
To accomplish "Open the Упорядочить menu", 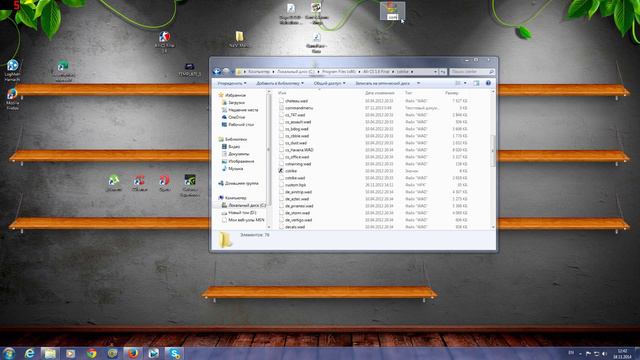I will tap(231, 83).
